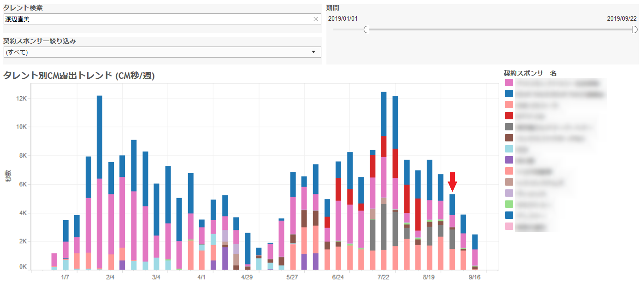Image resolution: width=644 pixels, height=287 pixels.
Task: Select the light blue legend swatch
Action: click(509, 149)
